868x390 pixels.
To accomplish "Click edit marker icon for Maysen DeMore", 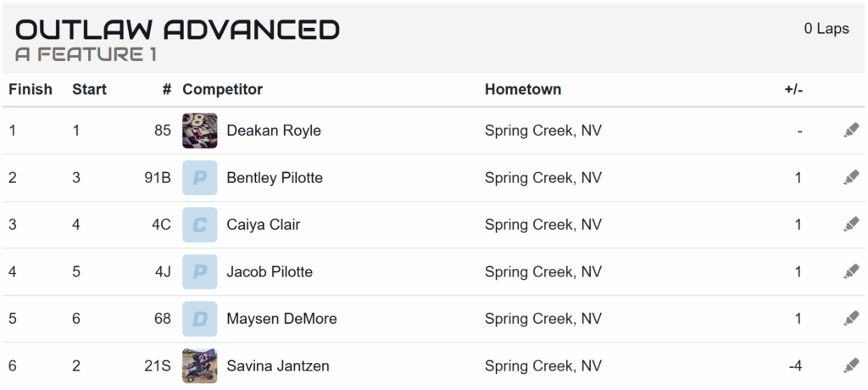I will (x=851, y=319).
